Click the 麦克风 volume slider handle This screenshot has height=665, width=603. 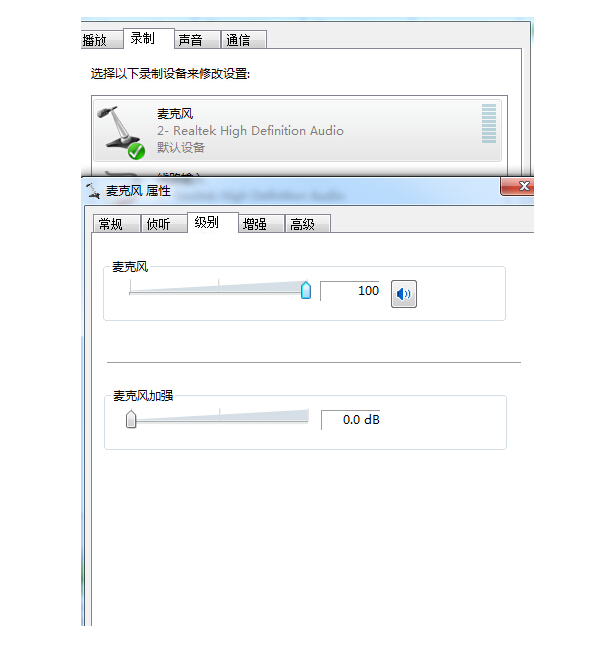306,290
